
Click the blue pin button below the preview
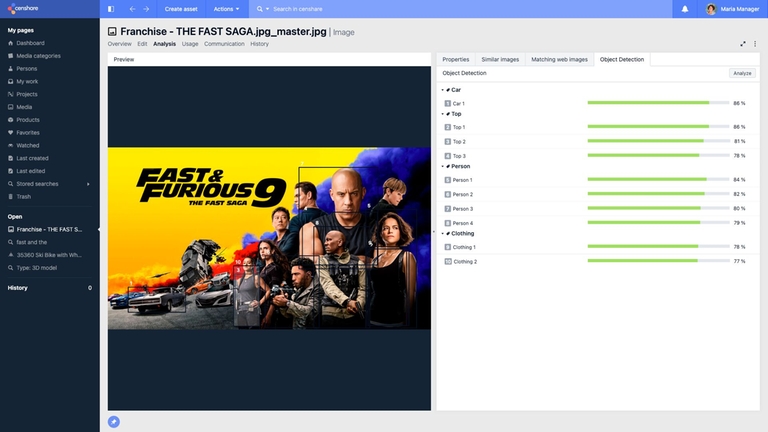114,422
